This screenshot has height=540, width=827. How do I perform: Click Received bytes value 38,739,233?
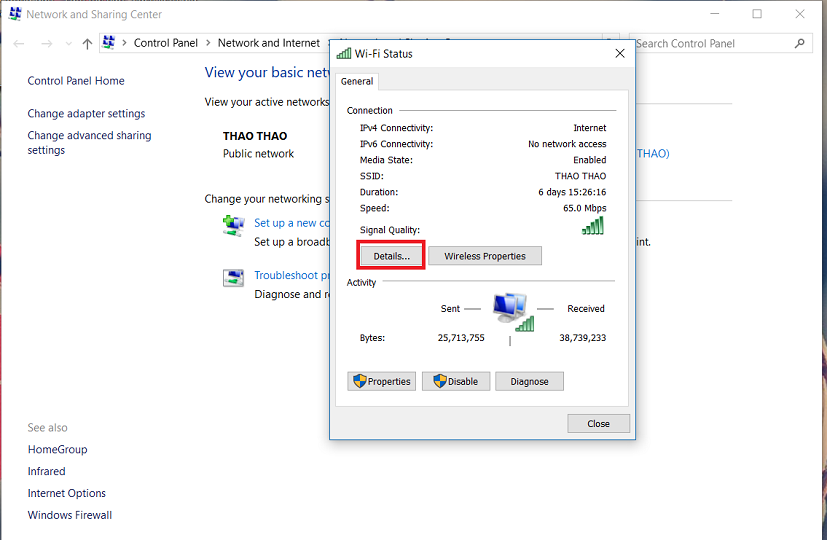(x=583, y=338)
